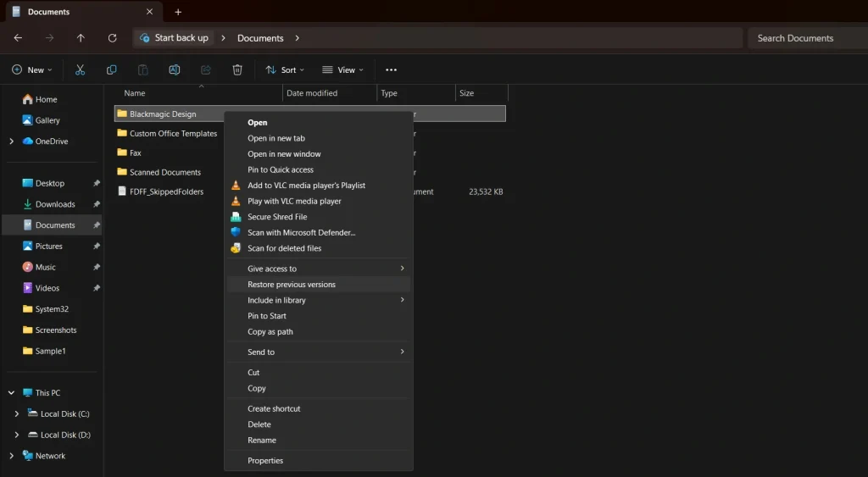Select the Scanned Documents folder
The width and height of the screenshot is (868, 477).
point(159,172)
